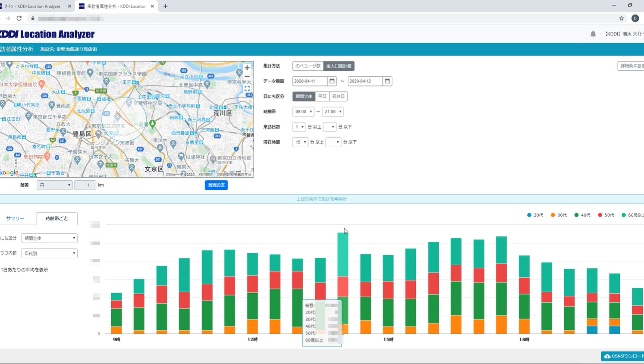Screen dimensions: 644x364
Task: Open グラフ内訳 dropdown showing 年代別
Action: tap(49, 253)
